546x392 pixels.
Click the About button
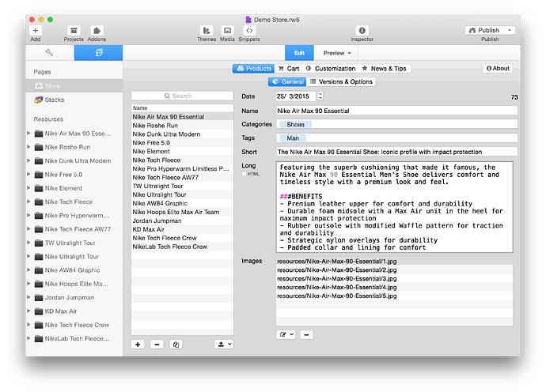[x=498, y=69]
